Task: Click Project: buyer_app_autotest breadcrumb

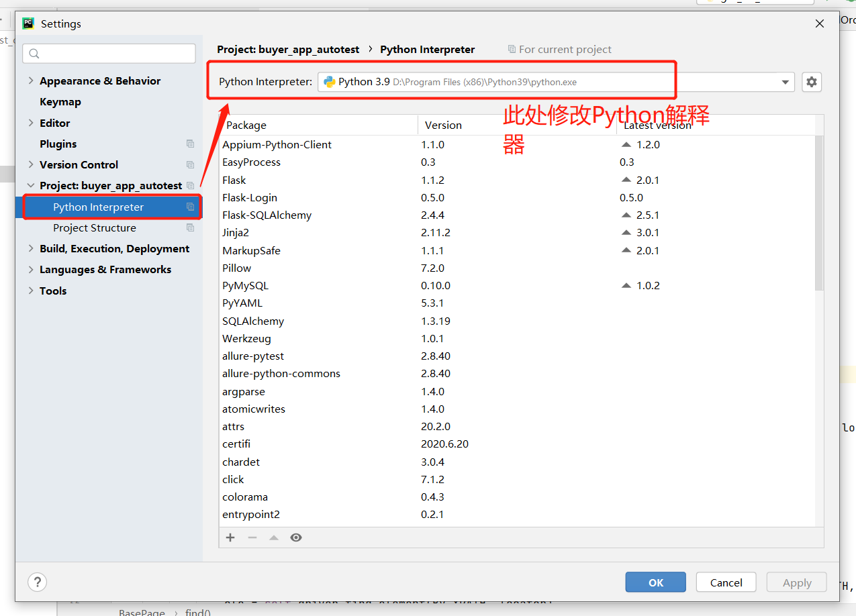Action: (288, 49)
